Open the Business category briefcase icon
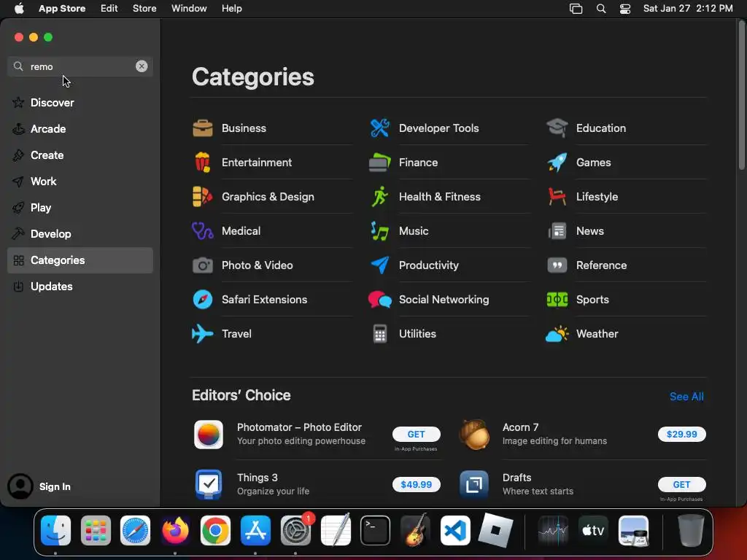747x560 pixels. pos(203,128)
